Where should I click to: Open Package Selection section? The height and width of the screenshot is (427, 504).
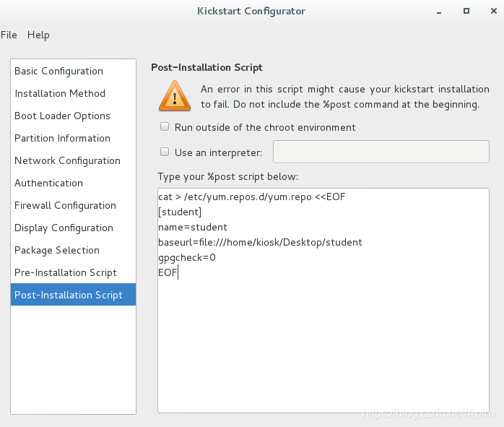(57, 250)
